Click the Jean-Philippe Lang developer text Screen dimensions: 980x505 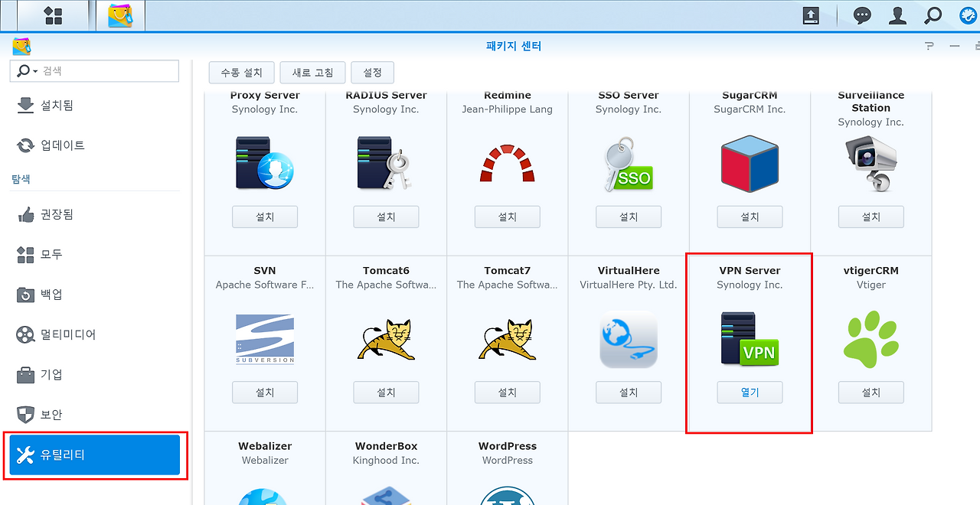pyautogui.click(x=507, y=109)
